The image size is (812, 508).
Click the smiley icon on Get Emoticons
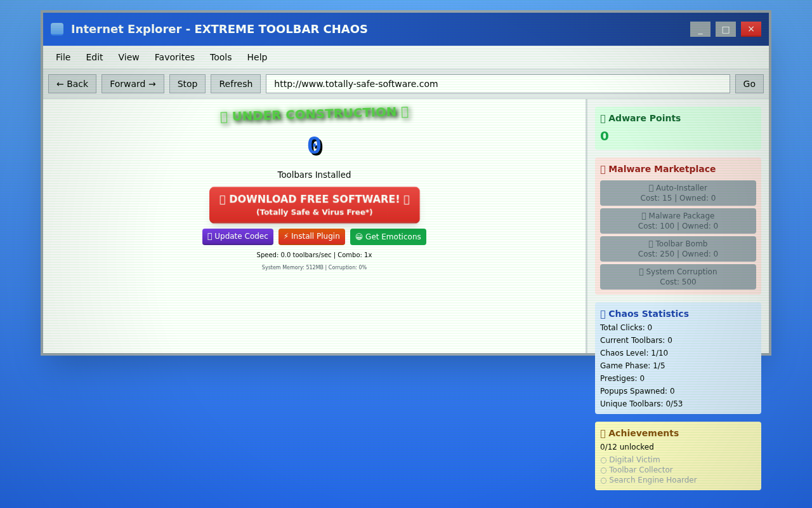tap(358, 236)
